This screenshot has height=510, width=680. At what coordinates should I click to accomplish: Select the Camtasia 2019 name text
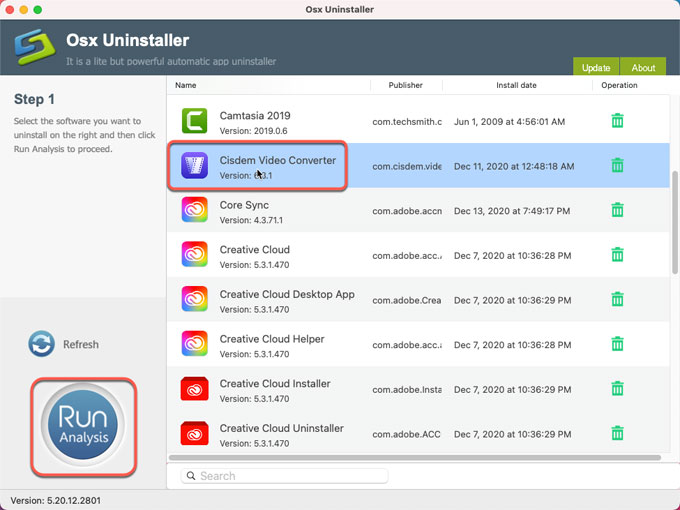tap(255, 116)
